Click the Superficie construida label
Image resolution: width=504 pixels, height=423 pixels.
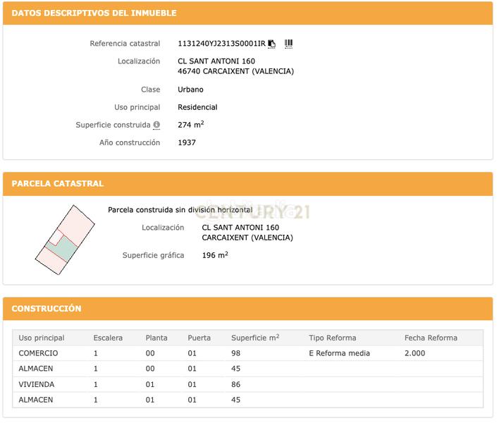tap(113, 125)
